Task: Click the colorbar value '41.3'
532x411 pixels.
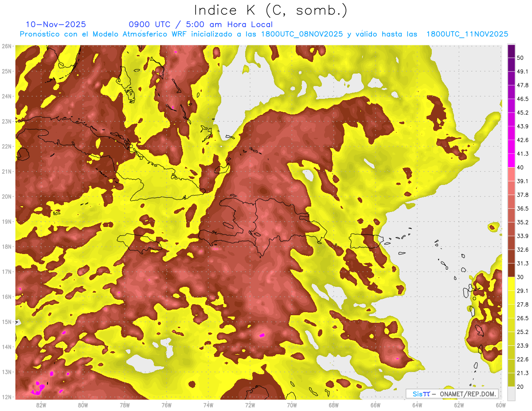Action: pos(522,153)
